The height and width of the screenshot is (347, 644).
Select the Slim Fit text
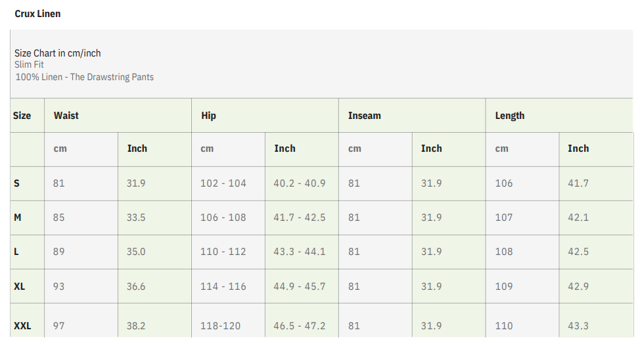point(30,65)
